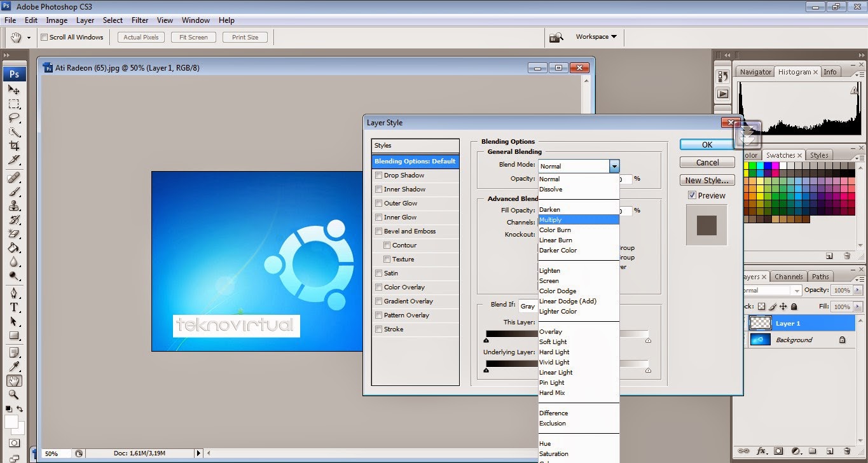Select the Blur tool
Viewport: 868px width, 463px height.
click(14, 261)
